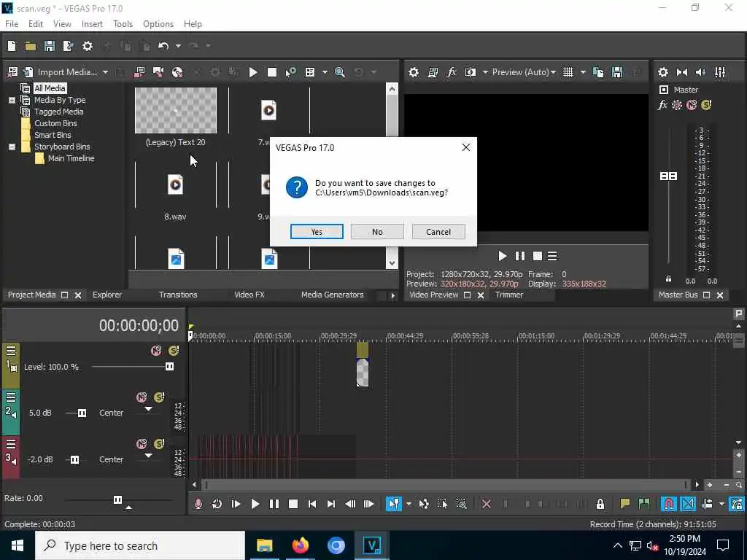Viewport: 747px width, 560px height.
Task: Click the Undo arrow in main toolbar
Action: [163, 46]
